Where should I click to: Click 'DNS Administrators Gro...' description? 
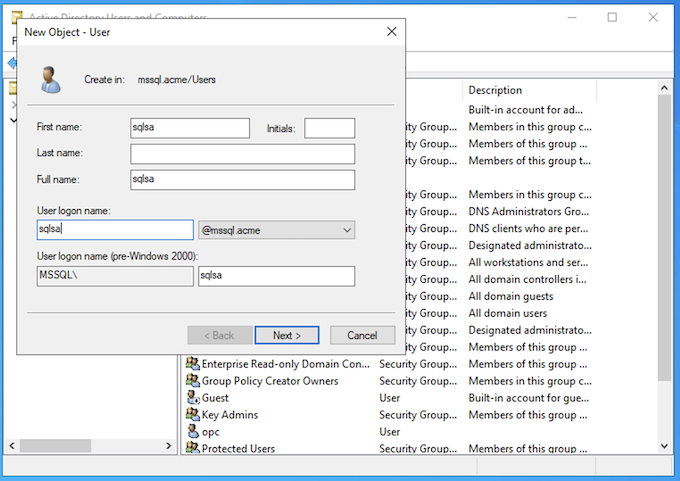(529, 212)
